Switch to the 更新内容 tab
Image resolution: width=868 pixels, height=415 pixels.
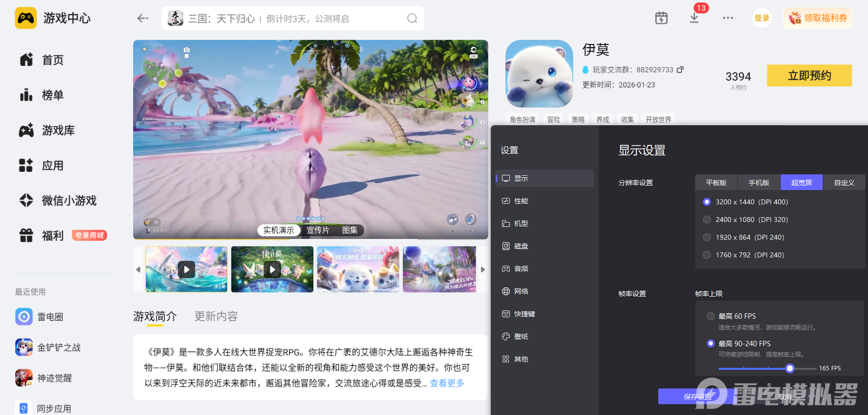216,316
